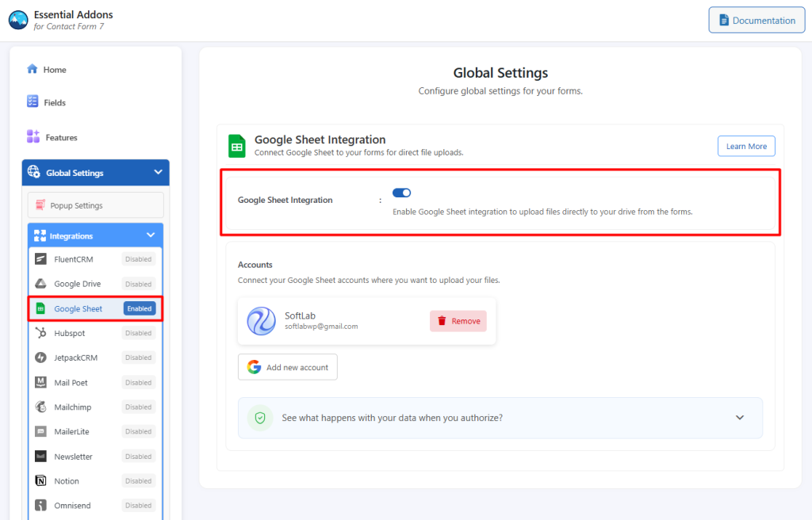
Task: Click the Google Drive Disabled badge
Action: point(138,284)
